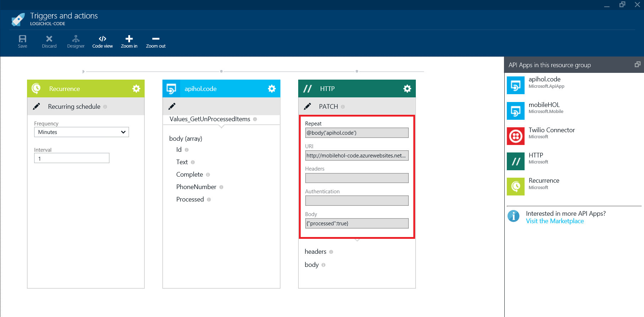Click the PATCH method label

pos(328,107)
